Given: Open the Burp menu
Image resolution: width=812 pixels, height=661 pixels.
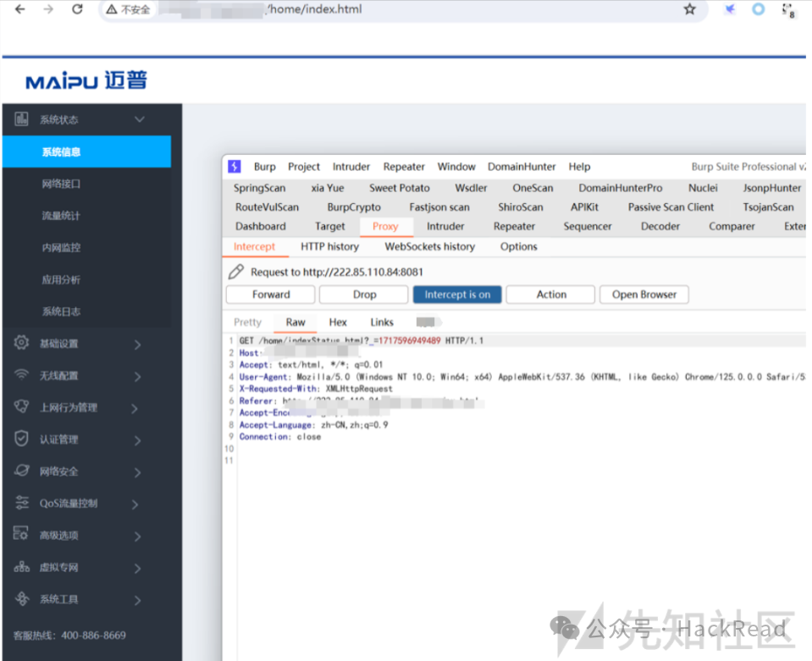Looking at the screenshot, I should point(265,167).
